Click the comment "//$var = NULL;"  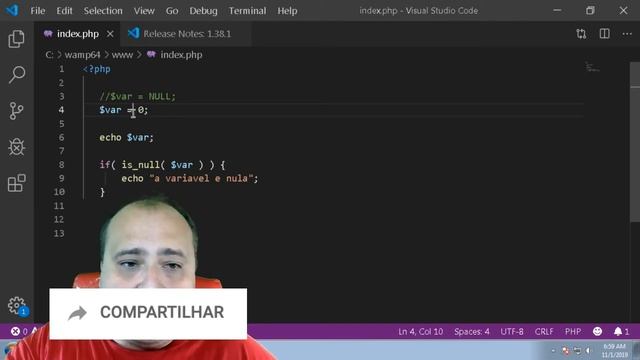point(138,96)
